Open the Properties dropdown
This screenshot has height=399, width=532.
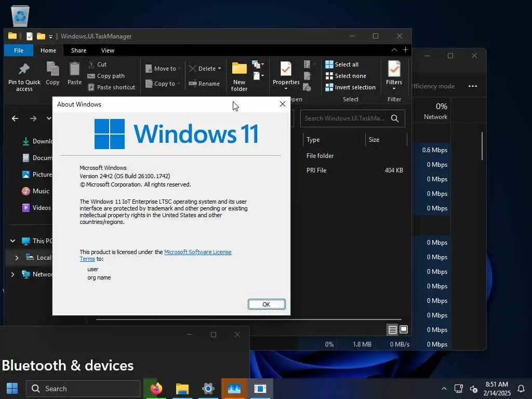point(286,89)
